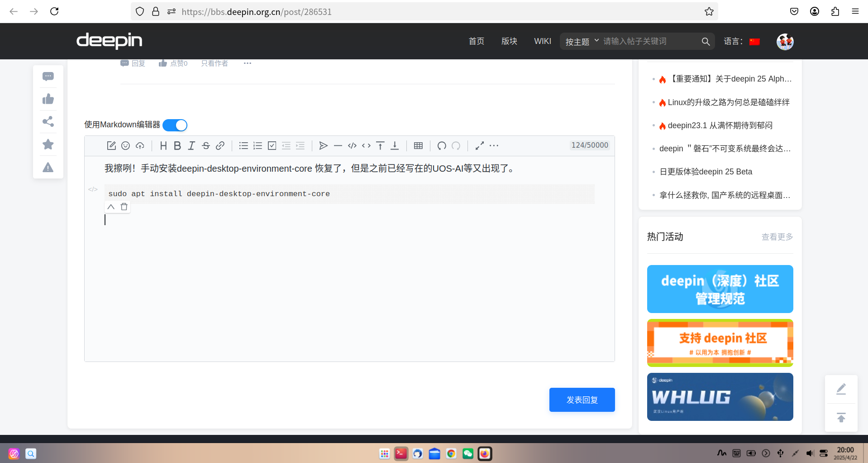Screen dimensions: 868x463
Task: Open the 版块 navigation item
Action: click(x=509, y=41)
